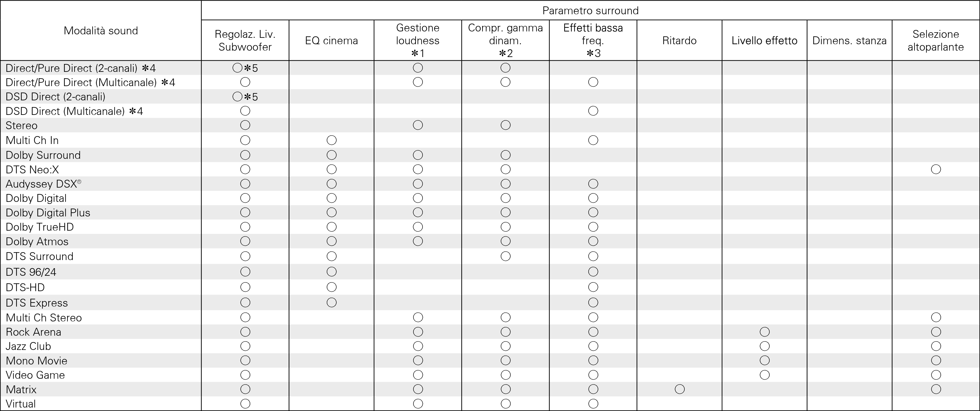Screen dimensions: 980x411
Task: Select the Dolby TrueHD row label
Action: (40, 227)
